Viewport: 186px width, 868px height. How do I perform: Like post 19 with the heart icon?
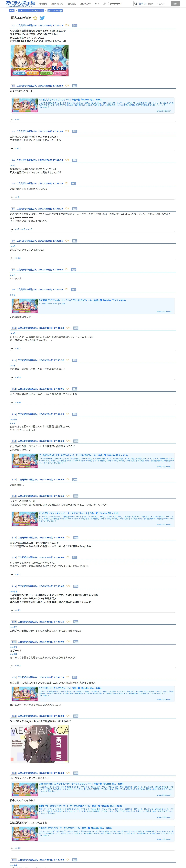68,586
